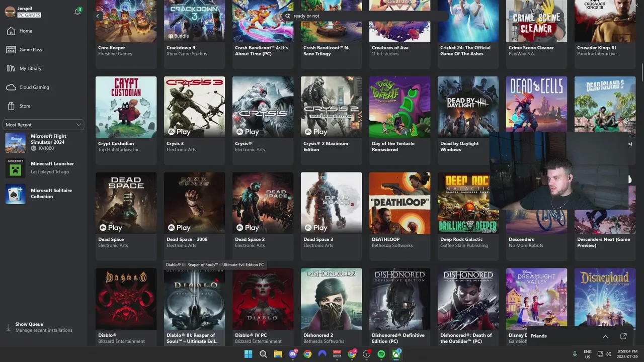This screenshot has height=362, width=644.
Task: Open the Home section in sidebar
Action: (42, 31)
